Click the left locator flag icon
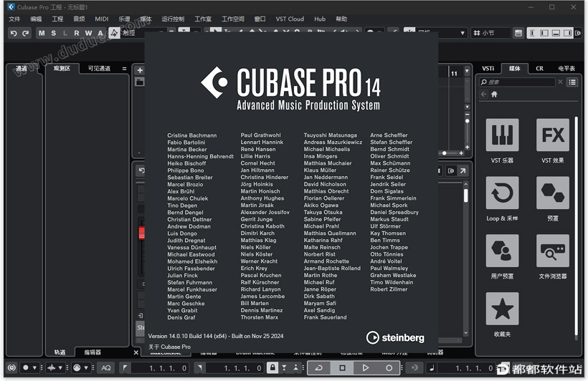Viewport: 588px width, 381px height. [x=125, y=368]
